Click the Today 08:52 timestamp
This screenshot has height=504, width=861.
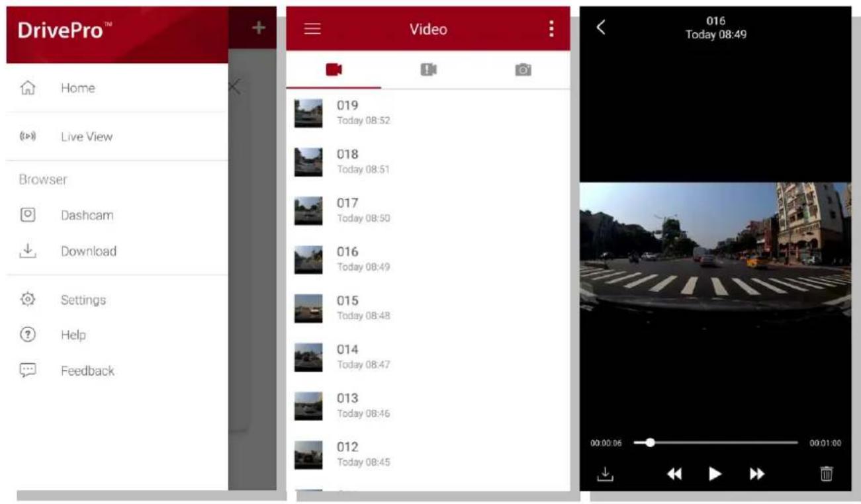click(363, 120)
